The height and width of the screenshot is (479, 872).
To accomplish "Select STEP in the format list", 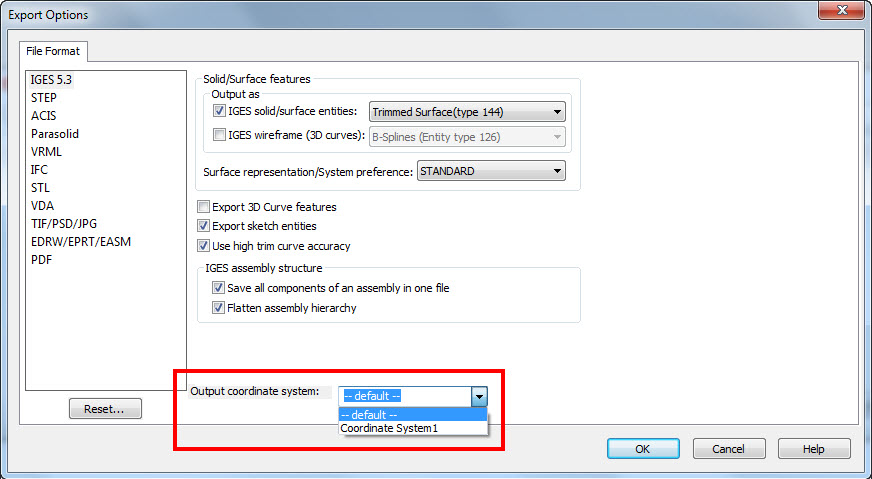I will click(44, 98).
